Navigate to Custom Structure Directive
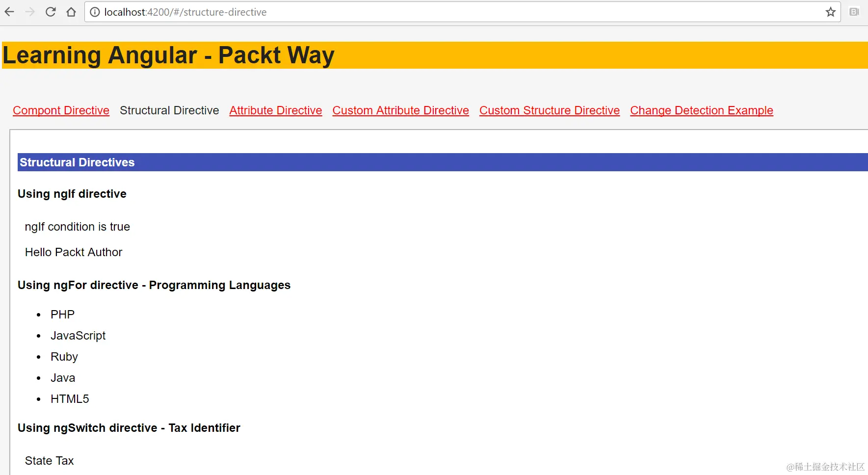The width and height of the screenshot is (868, 475). coord(550,110)
